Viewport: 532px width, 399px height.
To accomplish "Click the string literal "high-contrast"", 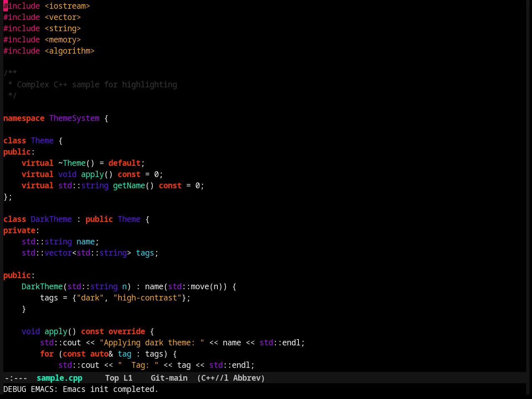I will [147, 298].
